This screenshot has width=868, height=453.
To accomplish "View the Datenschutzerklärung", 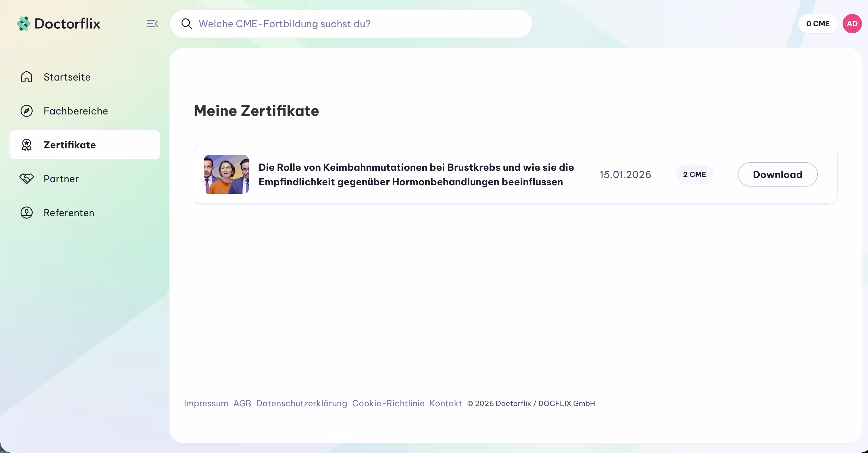I will point(302,403).
